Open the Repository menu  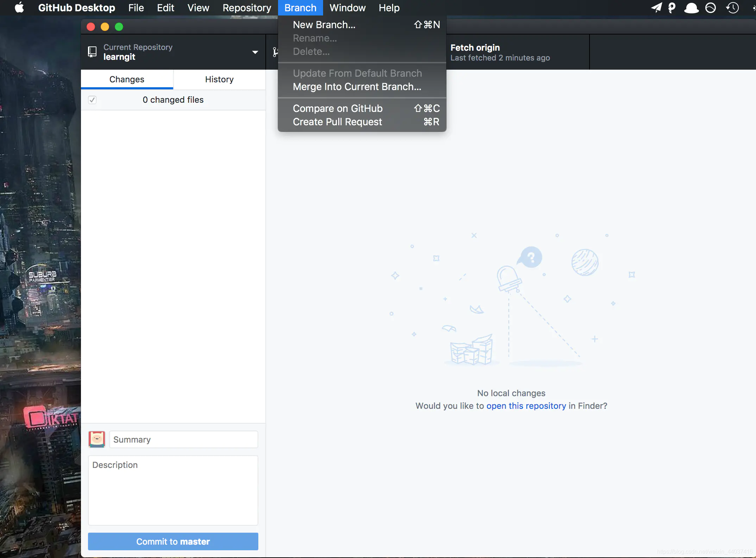(247, 7)
